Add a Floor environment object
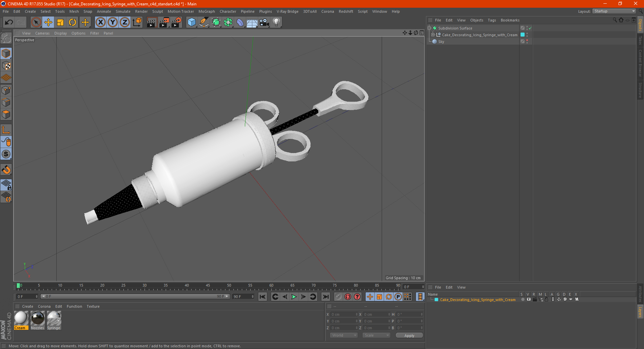 click(x=252, y=22)
